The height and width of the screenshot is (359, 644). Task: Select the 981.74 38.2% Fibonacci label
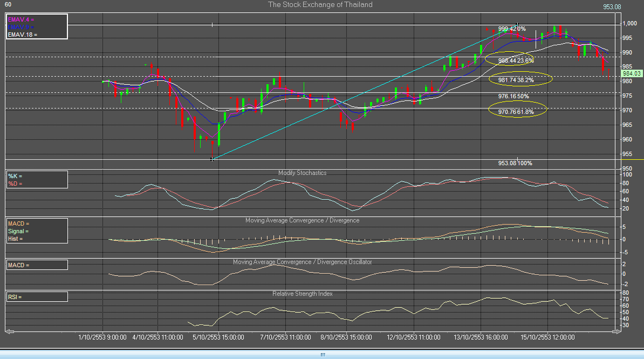pos(516,80)
